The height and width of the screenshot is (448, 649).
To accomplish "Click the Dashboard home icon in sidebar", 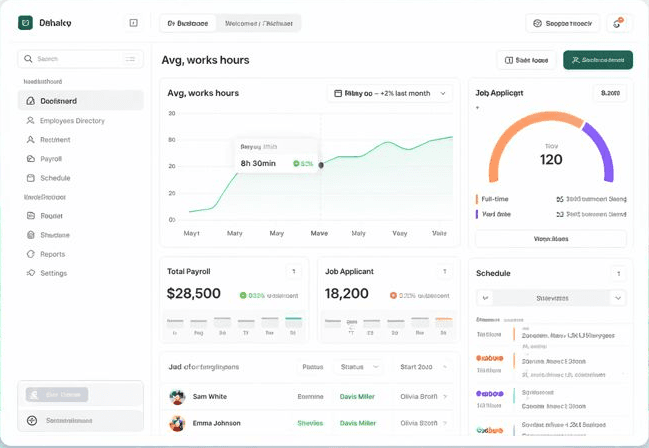I will (30, 101).
